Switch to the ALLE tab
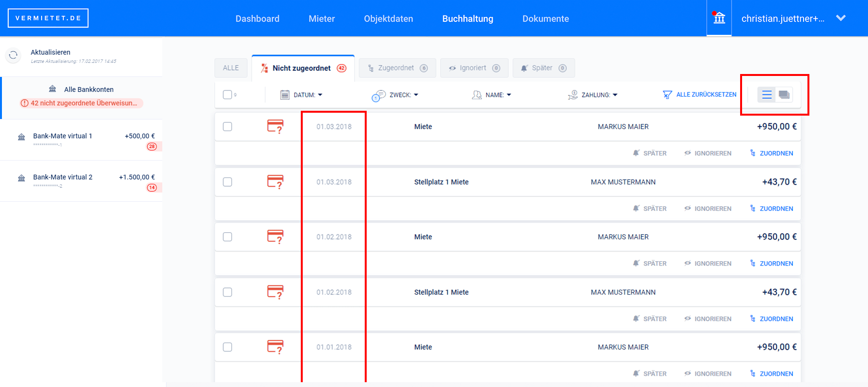This screenshot has height=387, width=868. click(x=231, y=68)
